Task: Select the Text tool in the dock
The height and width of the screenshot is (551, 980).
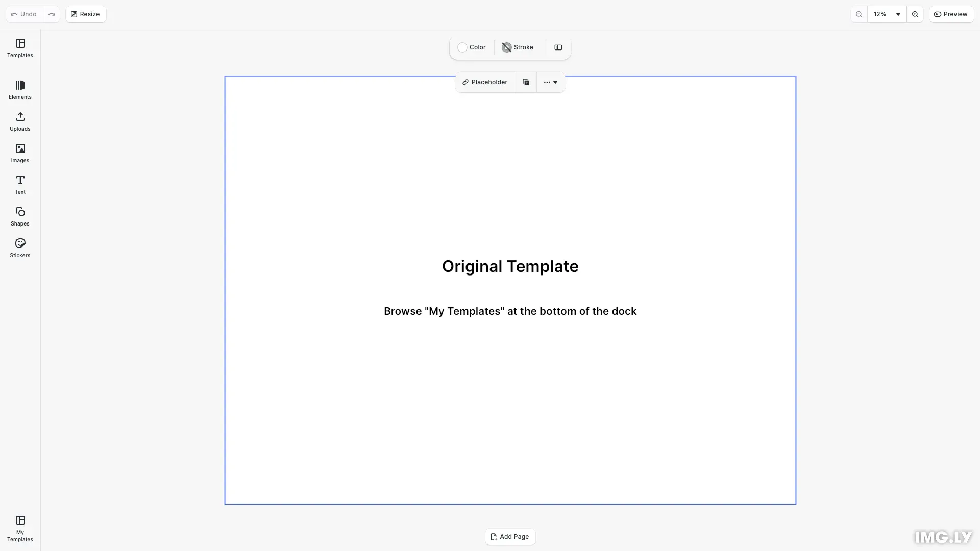Action: point(20,185)
